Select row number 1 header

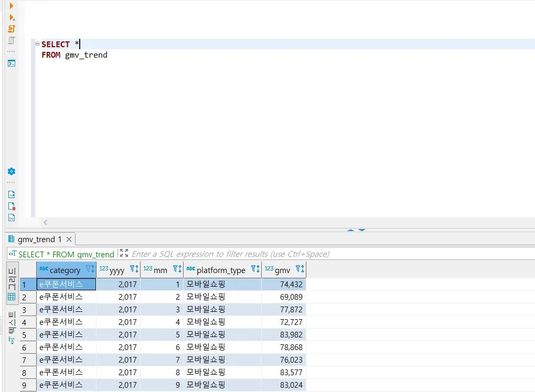point(28,284)
